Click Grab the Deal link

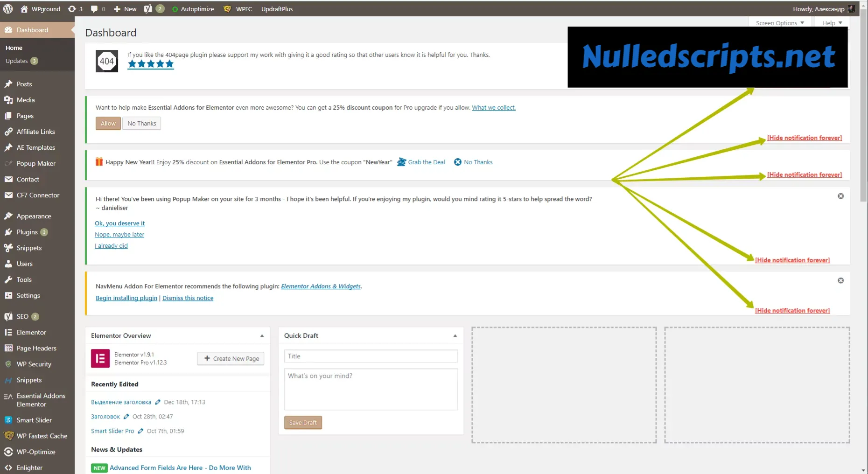[x=421, y=162]
